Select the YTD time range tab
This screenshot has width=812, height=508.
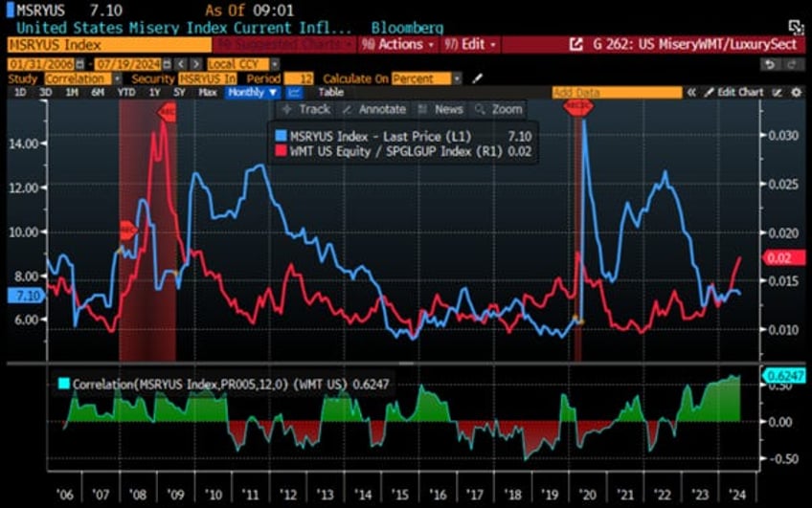pos(125,93)
